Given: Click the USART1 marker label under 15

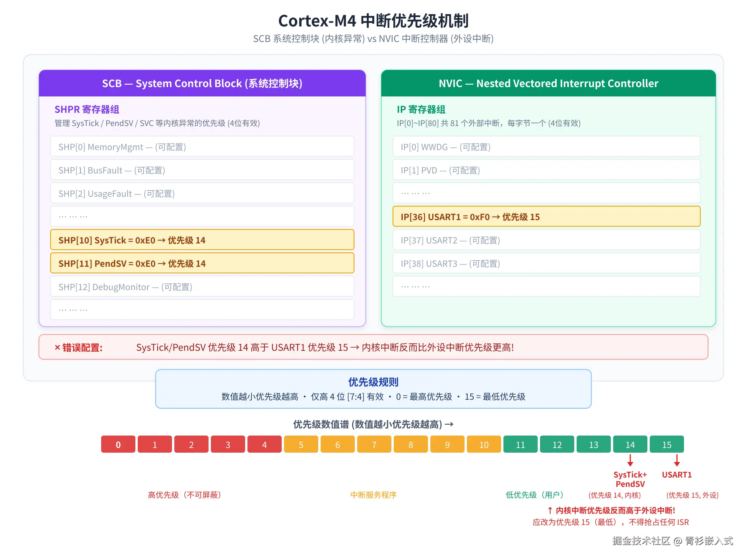Looking at the screenshot, I should click(677, 474).
